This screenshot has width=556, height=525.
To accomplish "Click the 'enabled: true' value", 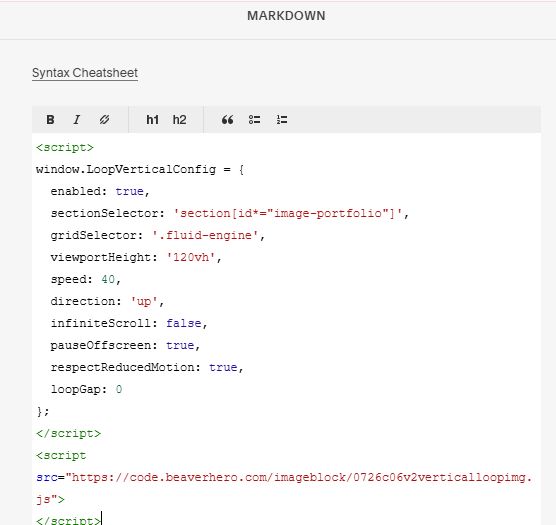I will pos(129,191).
